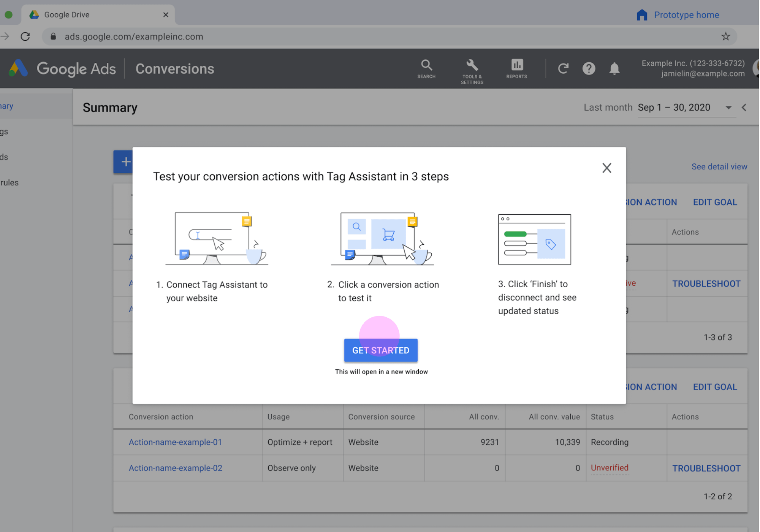The image size is (760, 532).
Task: Click the Search magnifier icon
Action: point(426,65)
